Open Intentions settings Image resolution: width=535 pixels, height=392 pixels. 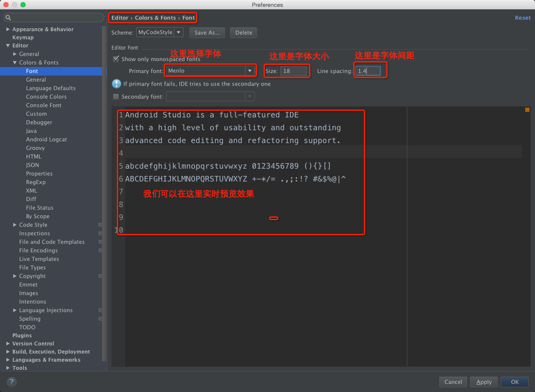click(32, 302)
